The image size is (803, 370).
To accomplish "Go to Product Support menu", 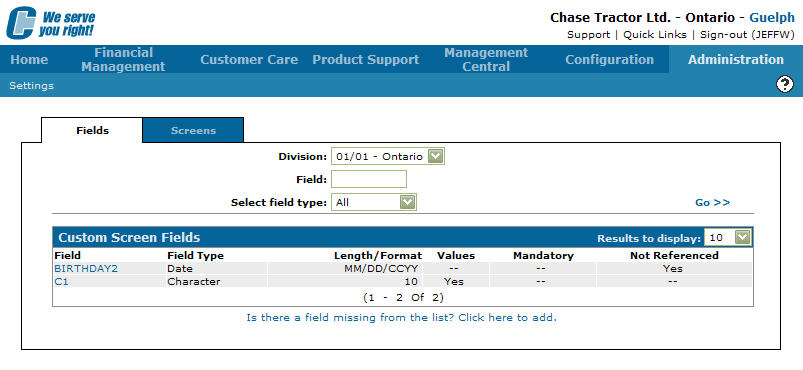I will coord(366,59).
